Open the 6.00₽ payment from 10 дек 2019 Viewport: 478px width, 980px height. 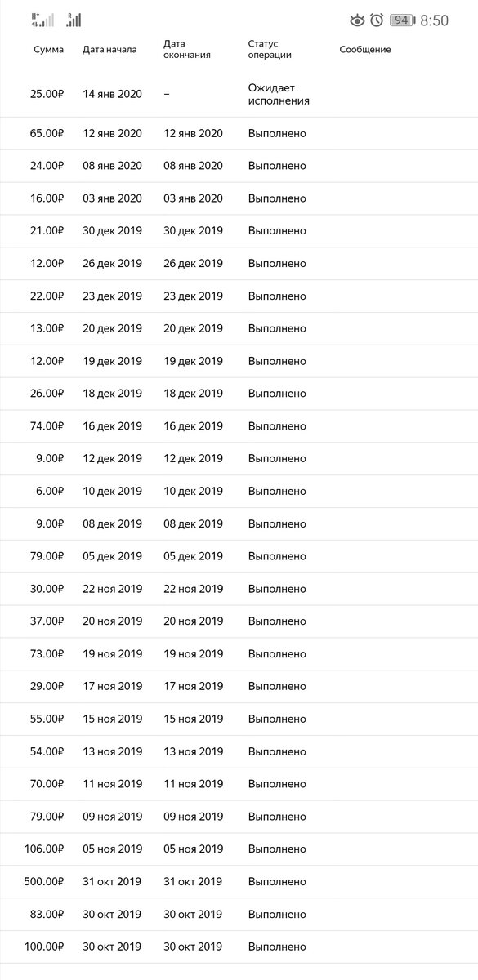click(239, 492)
